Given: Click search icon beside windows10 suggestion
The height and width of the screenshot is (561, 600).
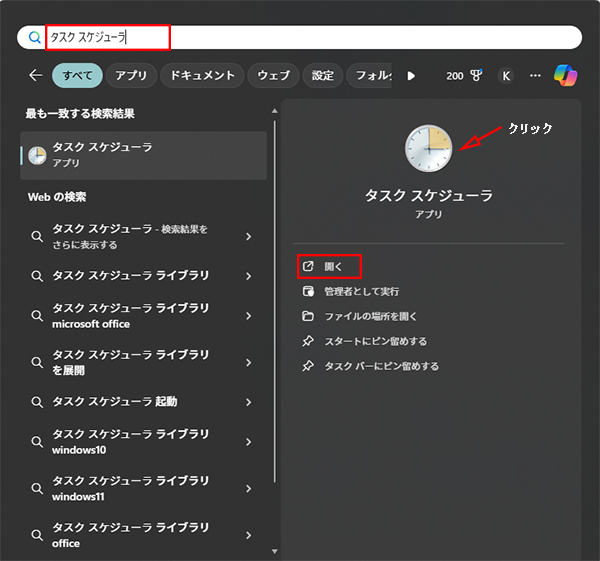Looking at the screenshot, I should coord(37,442).
